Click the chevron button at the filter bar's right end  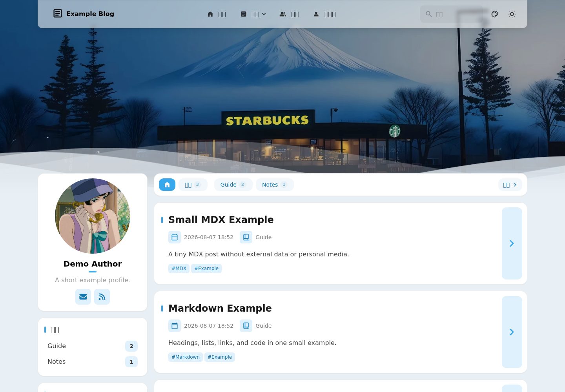[x=510, y=185]
